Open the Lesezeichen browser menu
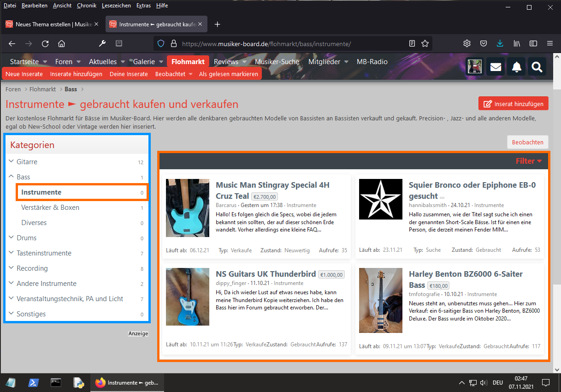561x392 pixels. (x=116, y=6)
